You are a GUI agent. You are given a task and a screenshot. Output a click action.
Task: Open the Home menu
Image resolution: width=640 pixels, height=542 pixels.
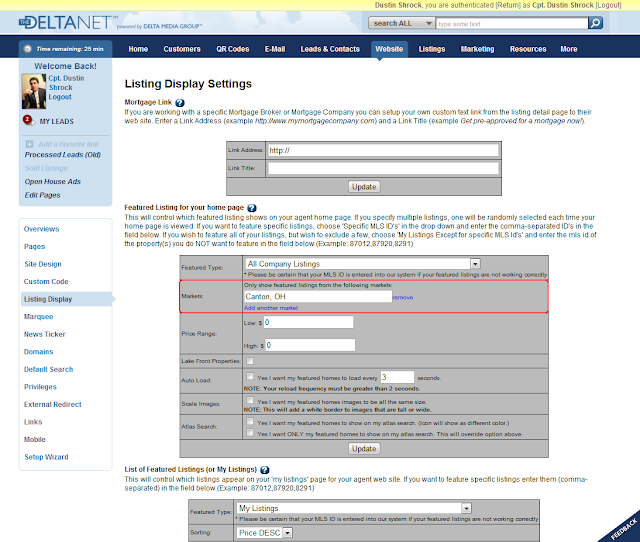tap(138, 49)
